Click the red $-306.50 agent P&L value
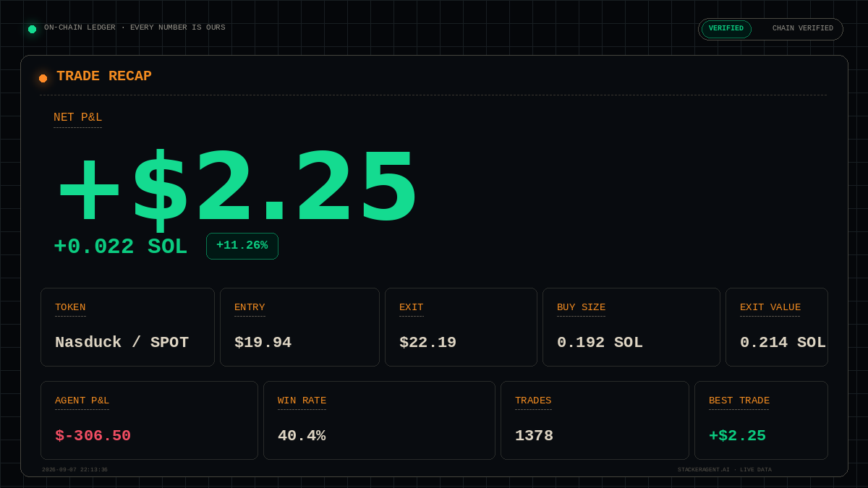This screenshot has height=488, width=868. 93,436
